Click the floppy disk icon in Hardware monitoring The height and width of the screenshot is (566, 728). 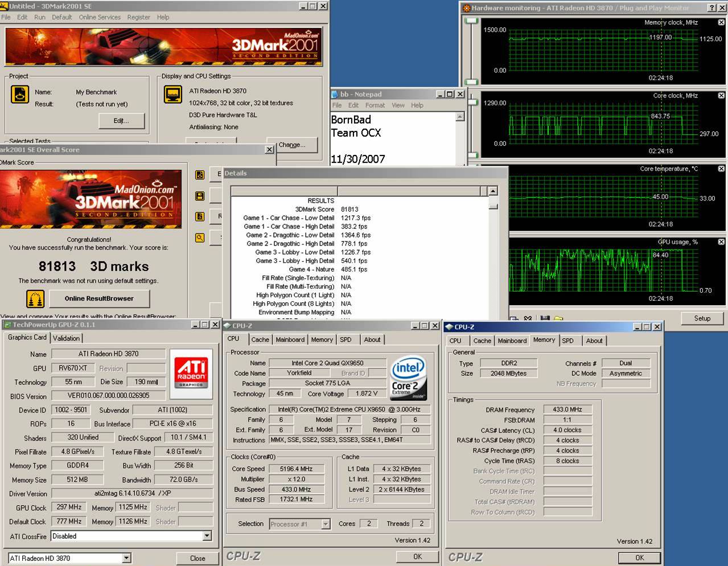545,319
